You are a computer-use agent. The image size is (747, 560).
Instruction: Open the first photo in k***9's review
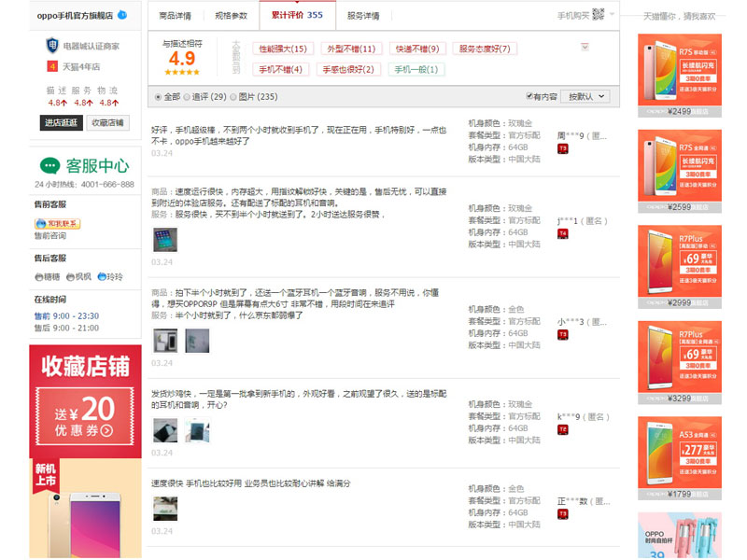click(165, 430)
